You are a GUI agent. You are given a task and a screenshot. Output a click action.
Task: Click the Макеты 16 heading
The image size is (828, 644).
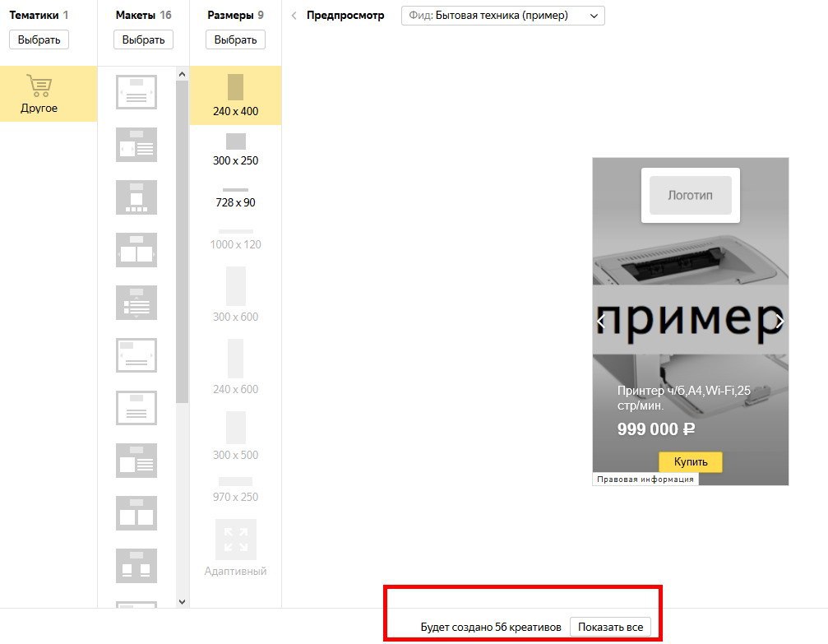coord(143,16)
